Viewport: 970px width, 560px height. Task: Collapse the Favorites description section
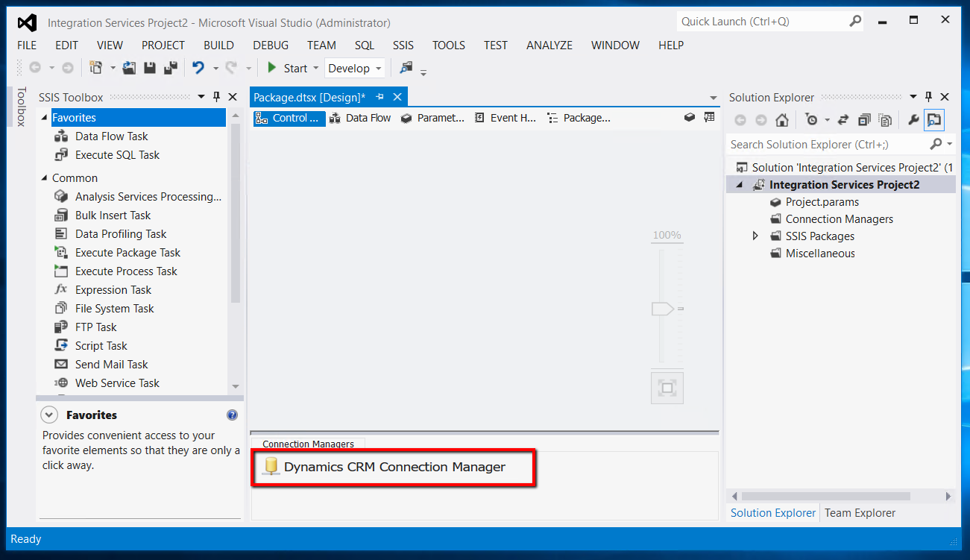tap(48, 415)
